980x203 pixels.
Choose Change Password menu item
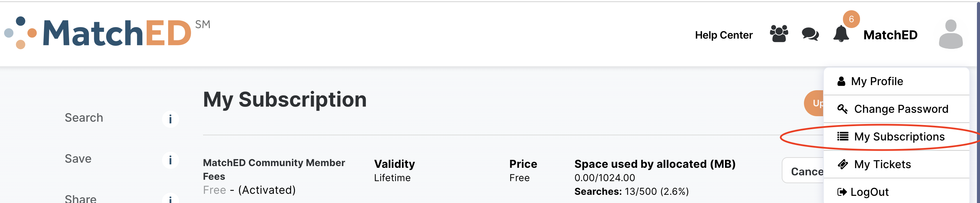coord(900,109)
